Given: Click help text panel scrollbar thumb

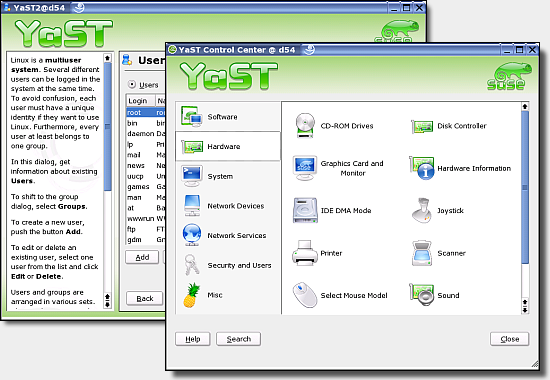Looking at the screenshot, I should click(108, 126).
